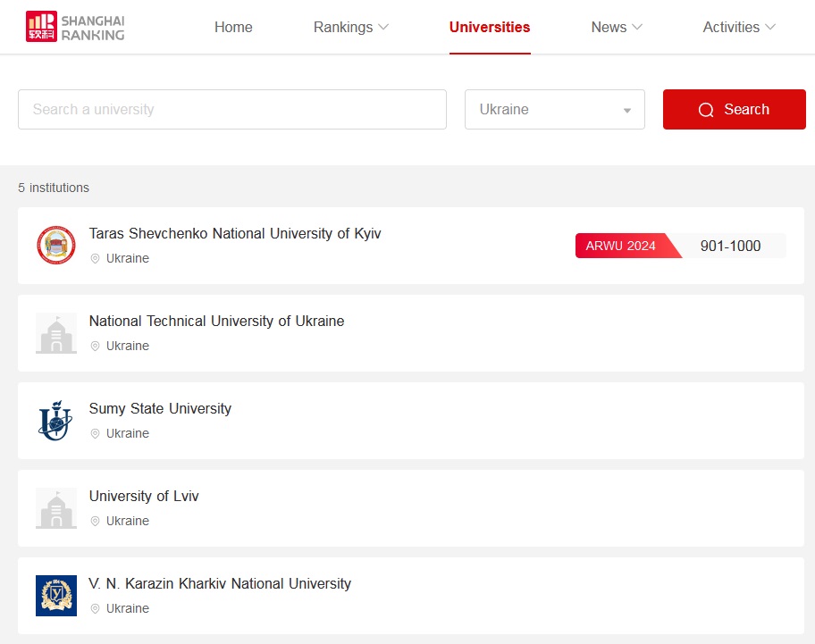Click the red Search button
The height and width of the screenshot is (644, 815).
pyautogui.click(x=734, y=109)
